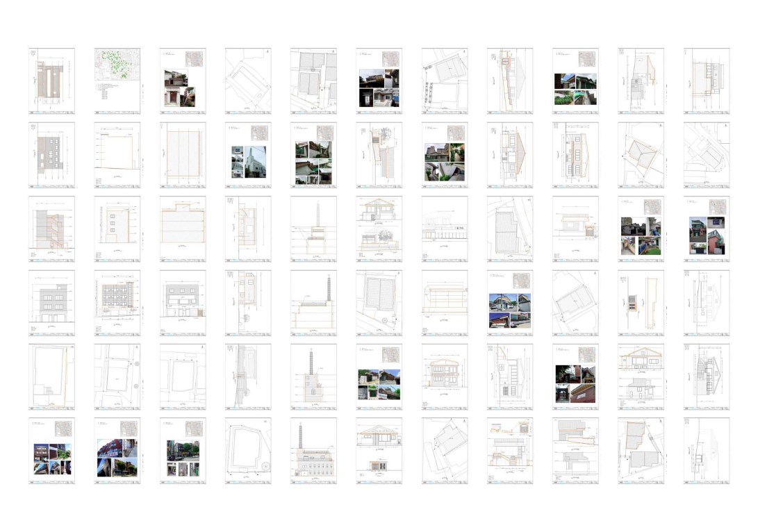
Task: Select the chimney section drawing in the third row
Action: (x=313, y=228)
